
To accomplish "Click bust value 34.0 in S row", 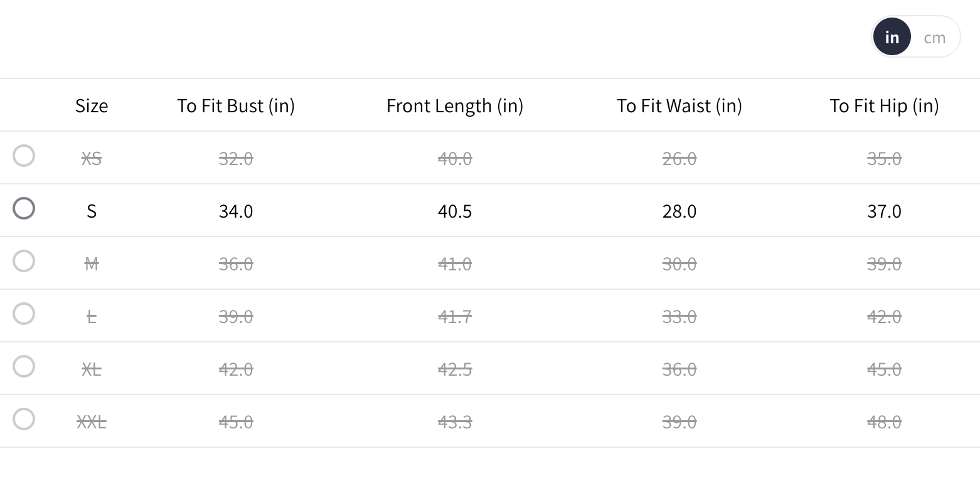I will [x=236, y=211].
